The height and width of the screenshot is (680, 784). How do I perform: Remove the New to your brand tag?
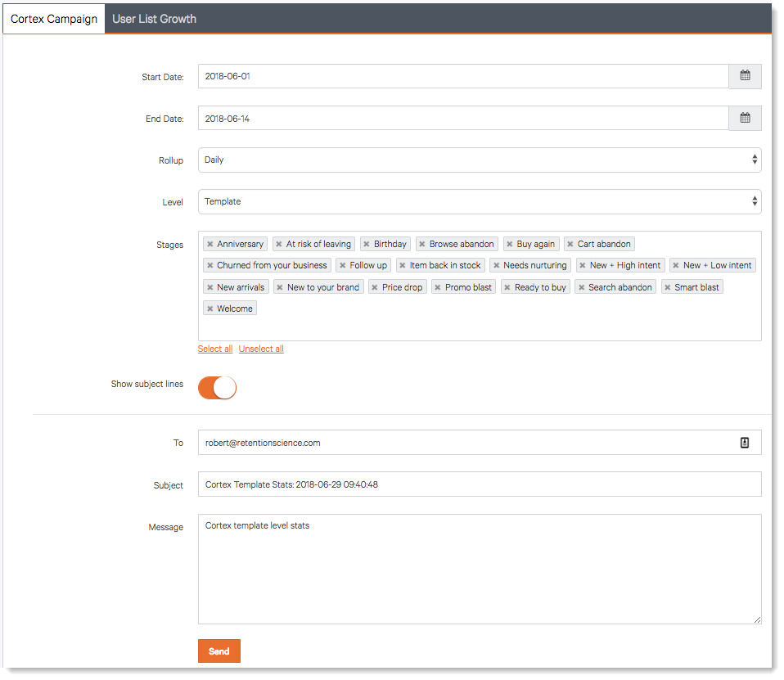[x=280, y=287]
